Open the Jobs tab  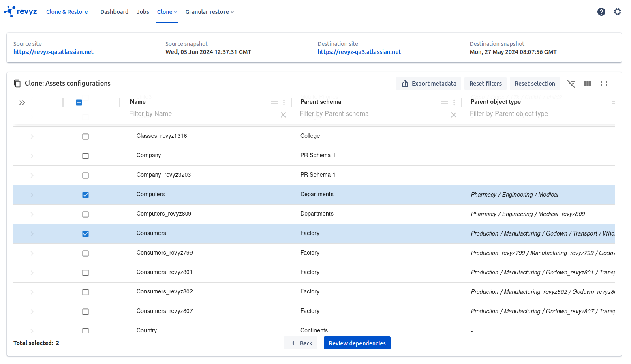(x=143, y=12)
